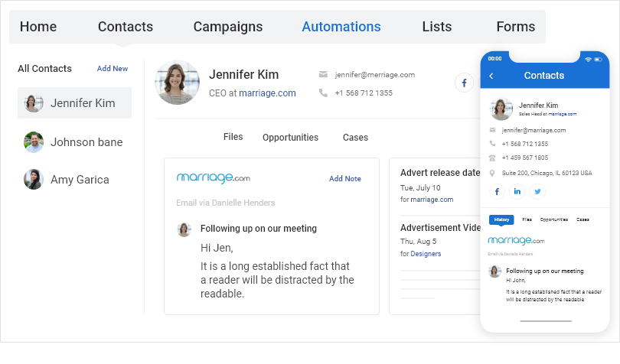Go to the Campaigns section
This screenshot has width=620, height=364.
pos(228,27)
